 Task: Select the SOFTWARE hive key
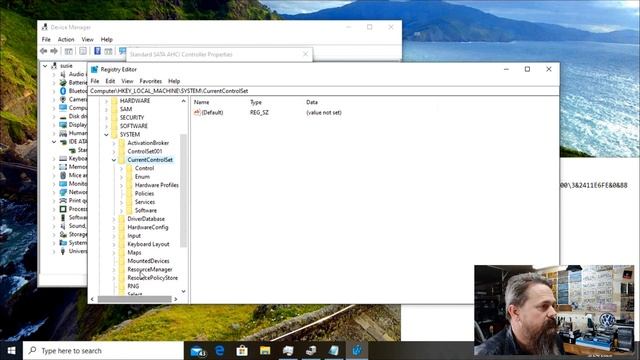pyautogui.click(x=134, y=126)
